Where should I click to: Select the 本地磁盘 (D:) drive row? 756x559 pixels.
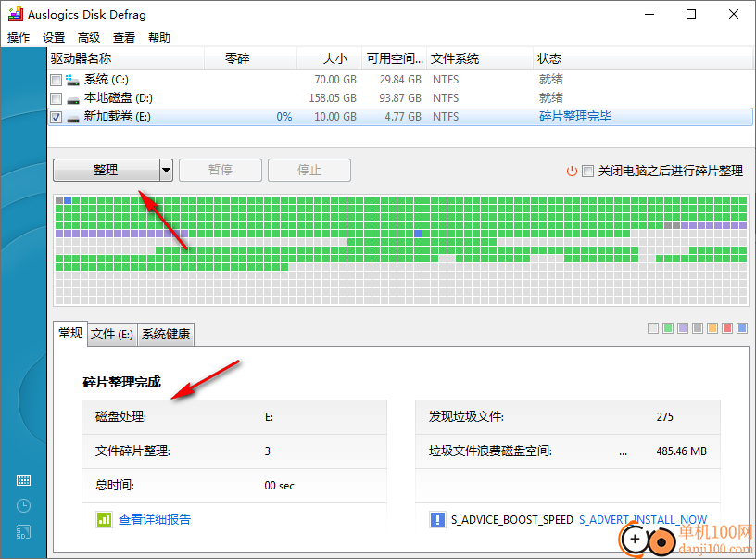coord(400,98)
